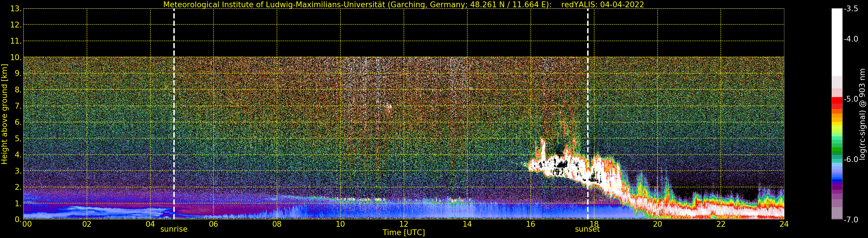Click the plot title mentioning Ludwig-Maximilians-Universität

[x=404, y=4]
